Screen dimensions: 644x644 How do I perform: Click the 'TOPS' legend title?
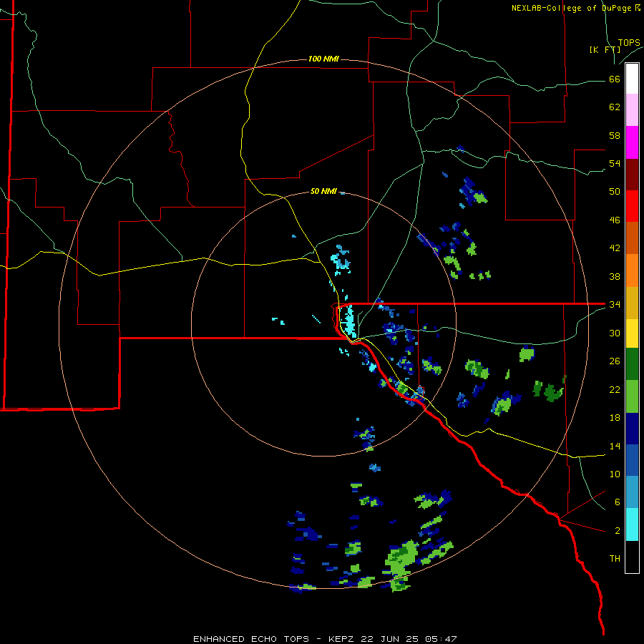tap(629, 43)
